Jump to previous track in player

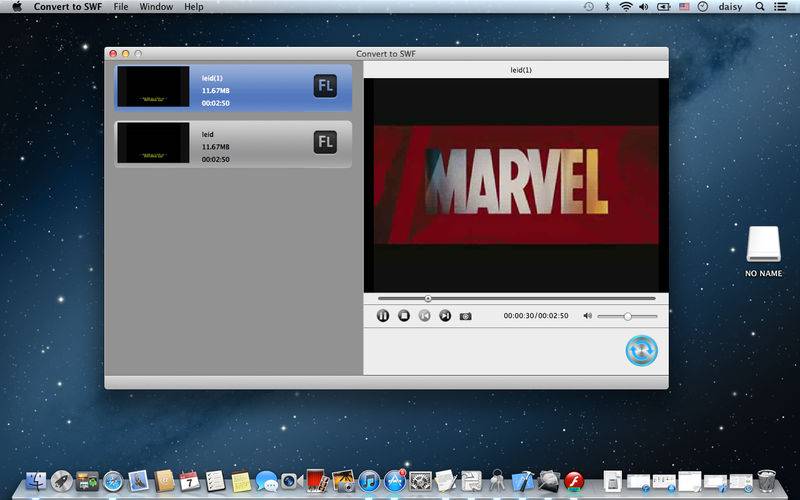(x=424, y=316)
